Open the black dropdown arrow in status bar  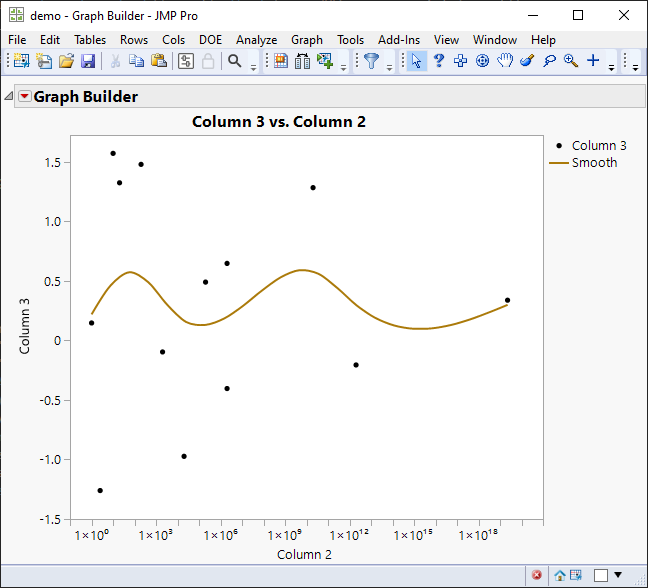(618, 575)
